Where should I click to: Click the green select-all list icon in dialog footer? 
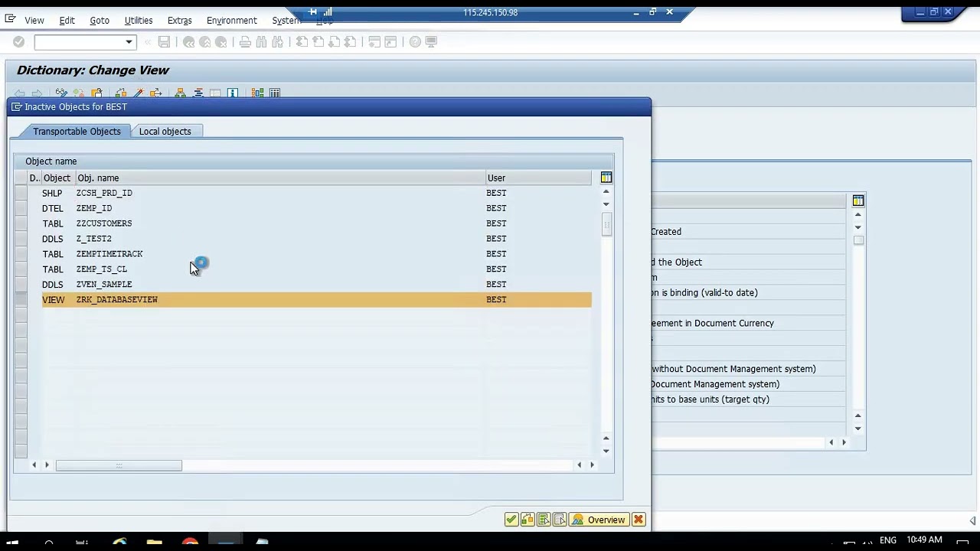[x=544, y=520]
